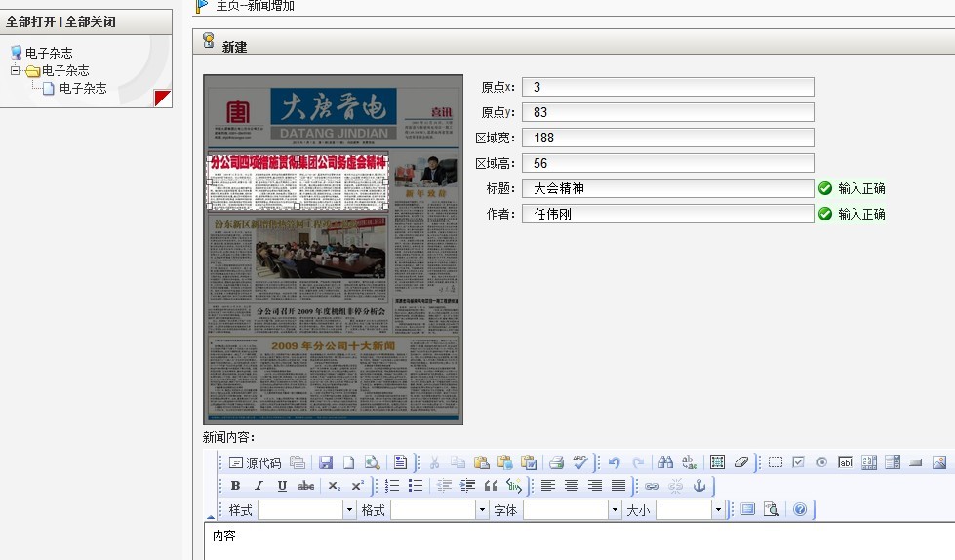Open the 字体 font dropdown
Image resolution: width=955 pixels, height=560 pixels.
572,509
